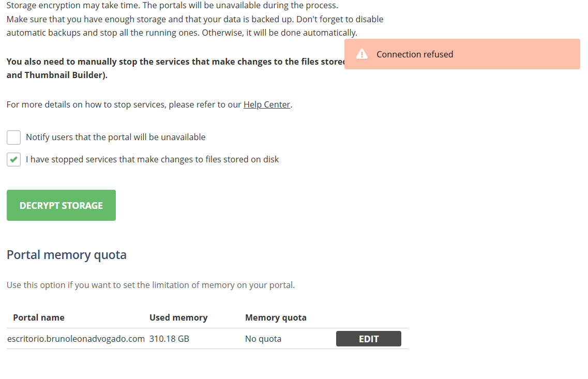Dismiss the Connection refused toast message
This screenshot has height=379, width=588.
462,54
